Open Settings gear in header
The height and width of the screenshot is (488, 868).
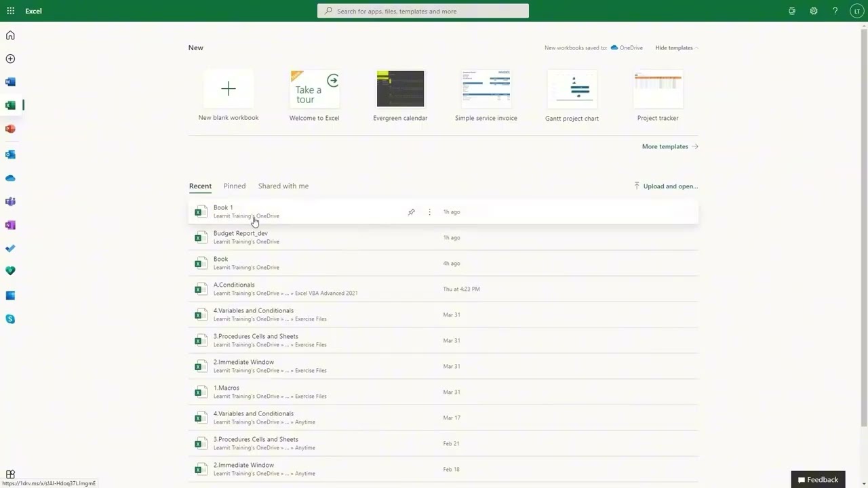coord(814,11)
